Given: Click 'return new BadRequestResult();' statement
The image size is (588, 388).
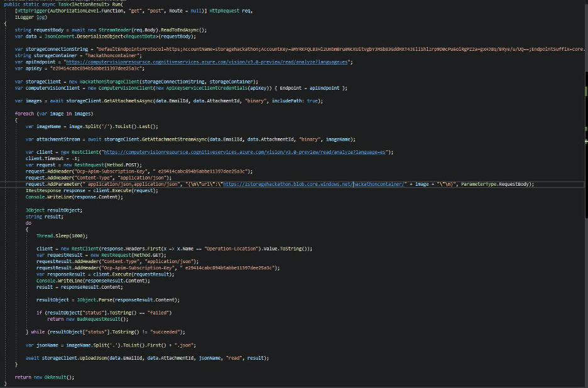Looking at the screenshot, I should 88,319.
